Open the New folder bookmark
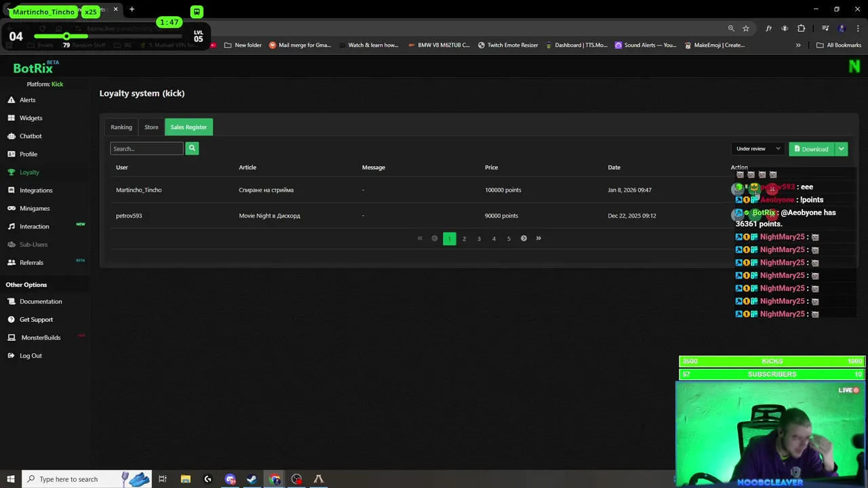 [x=243, y=45]
